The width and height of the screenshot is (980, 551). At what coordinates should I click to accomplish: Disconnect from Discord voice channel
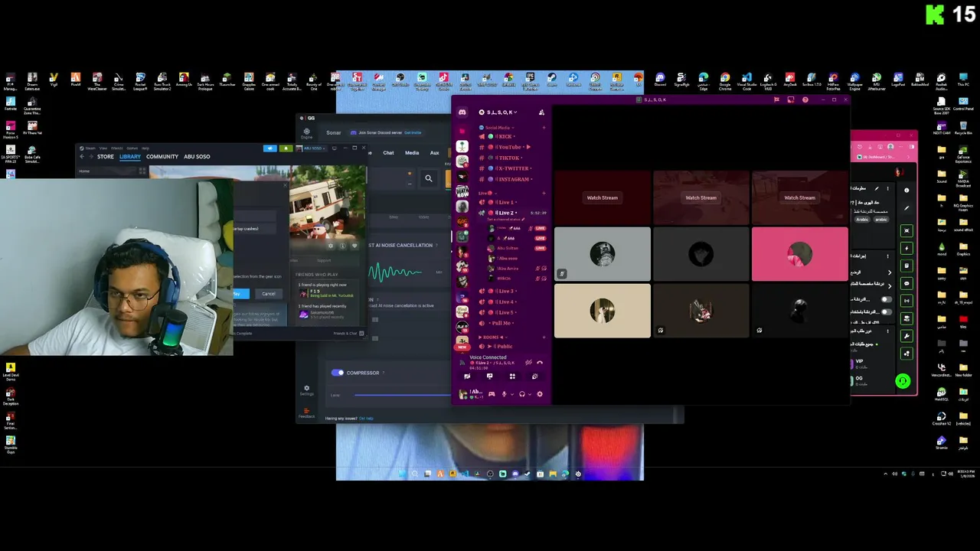point(540,363)
